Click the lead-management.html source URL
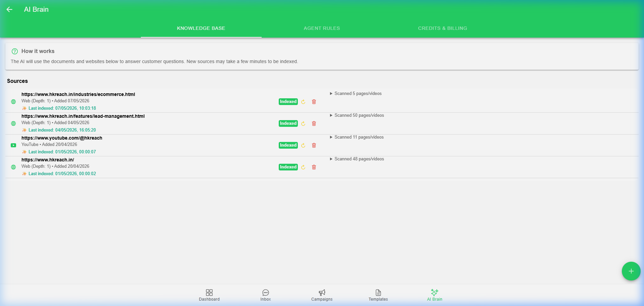Image resolution: width=644 pixels, height=306 pixels. coord(83,116)
